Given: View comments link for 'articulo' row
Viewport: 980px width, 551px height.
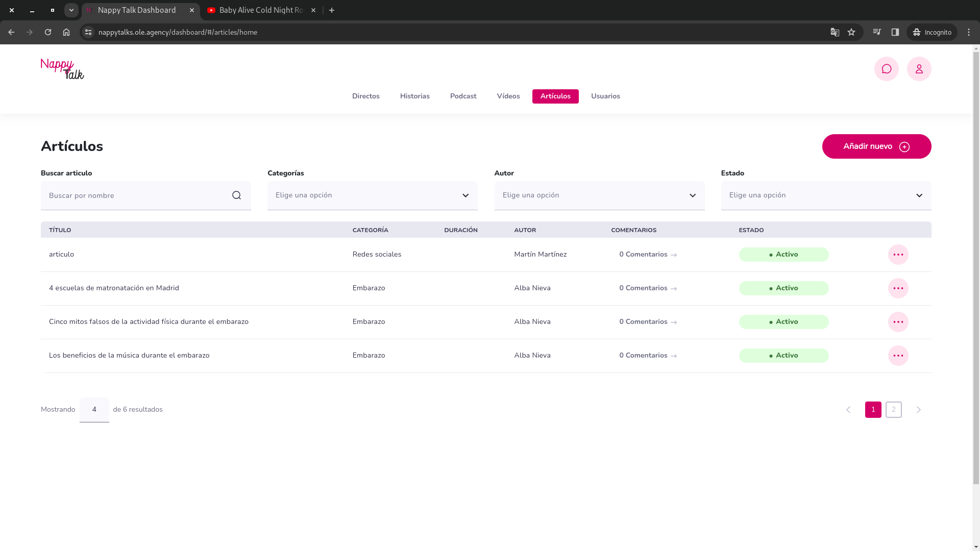Looking at the screenshot, I should [x=648, y=255].
